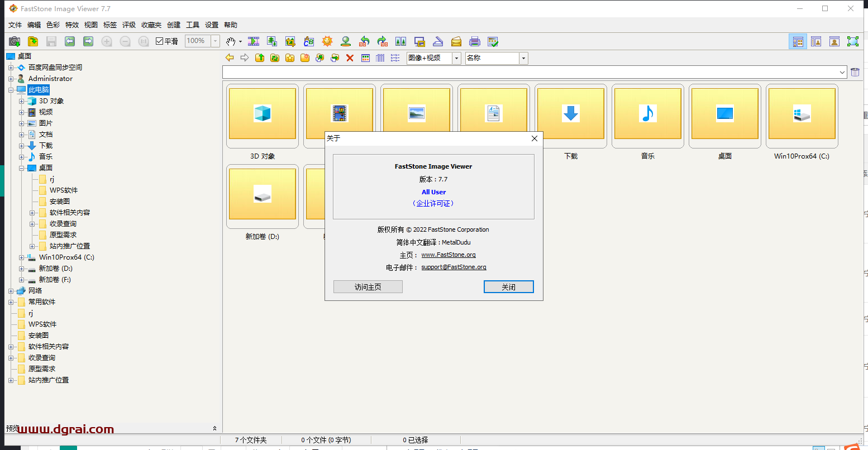Open the address path dropdown arrow
The height and width of the screenshot is (450, 868).
(842, 72)
